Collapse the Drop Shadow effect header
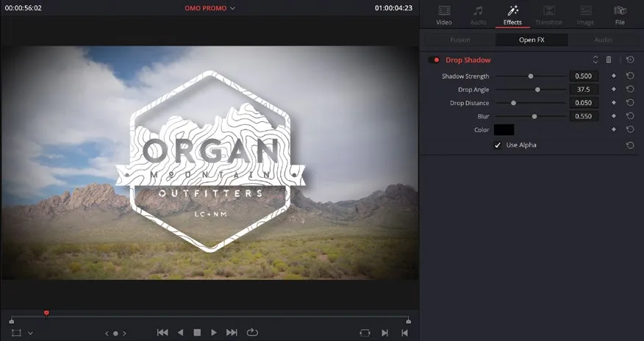Screen dimensions: 644x341 tap(468, 60)
